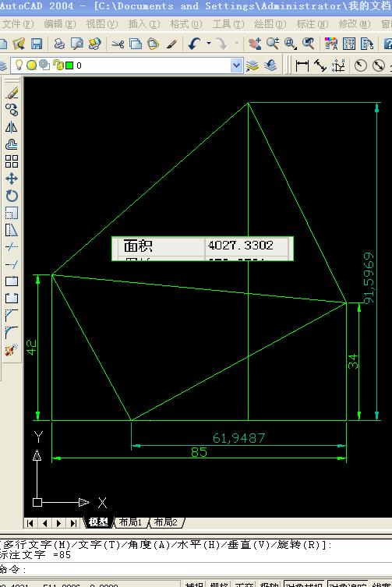Toggle 对象追踪 object tracking in status bar
The height and width of the screenshot is (587, 392).
(x=348, y=584)
